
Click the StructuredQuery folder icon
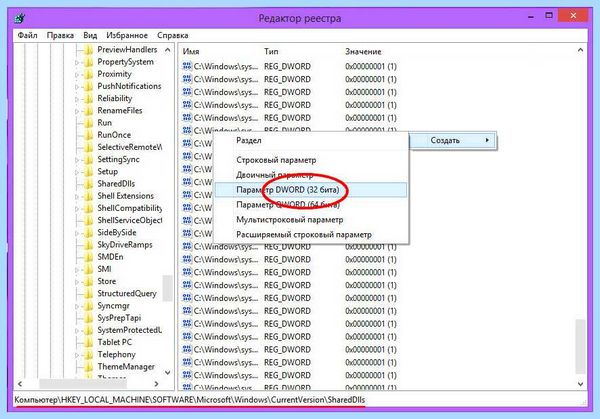(88, 293)
